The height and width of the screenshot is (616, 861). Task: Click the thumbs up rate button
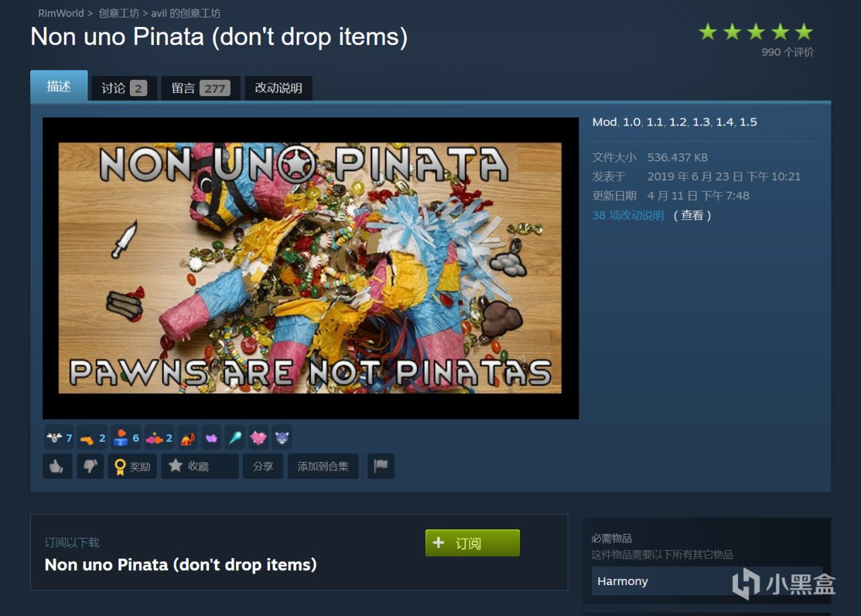(x=57, y=466)
